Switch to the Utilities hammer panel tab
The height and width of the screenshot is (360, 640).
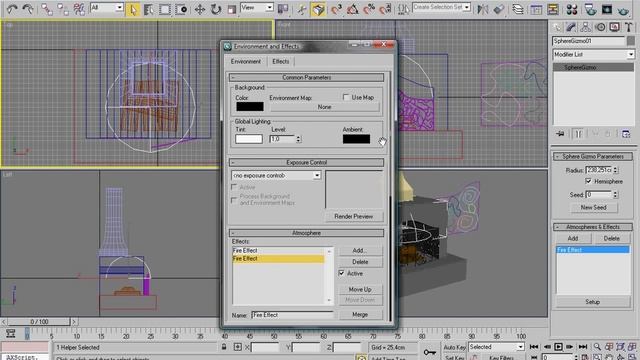[628, 27]
